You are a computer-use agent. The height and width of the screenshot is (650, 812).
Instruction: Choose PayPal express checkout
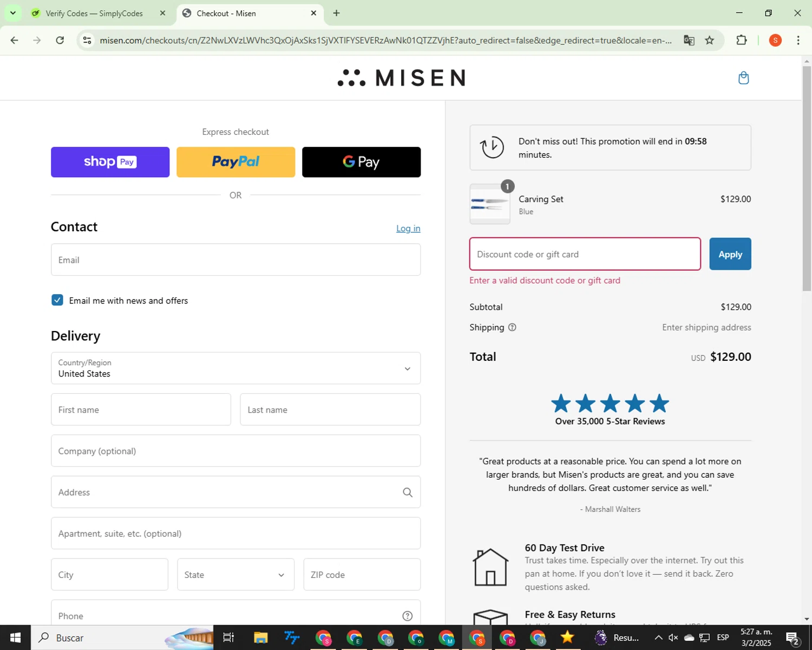coord(235,162)
